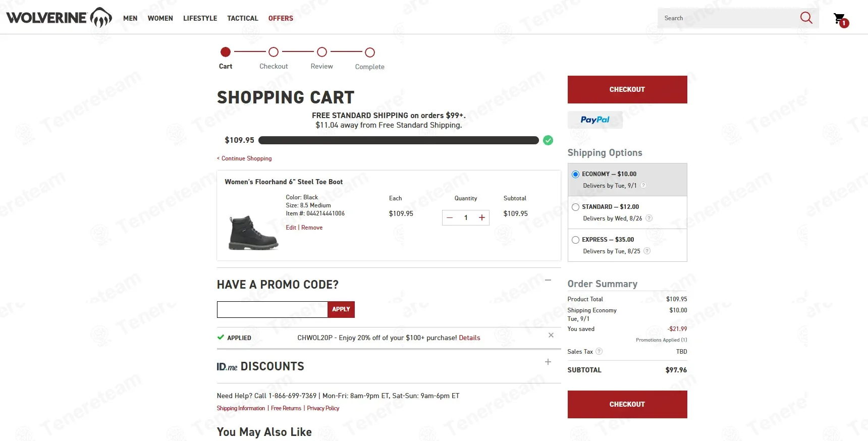
Task: Open the shopping cart icon
Action: [841, 20]
